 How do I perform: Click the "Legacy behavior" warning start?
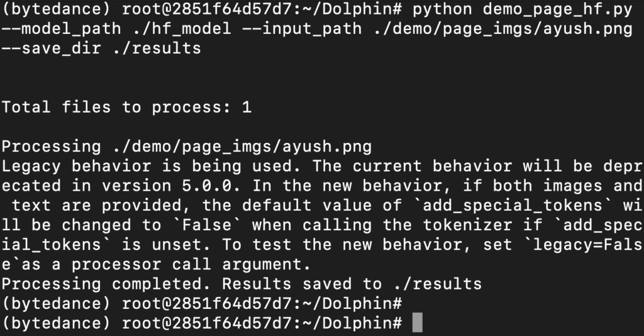(76, 166)
